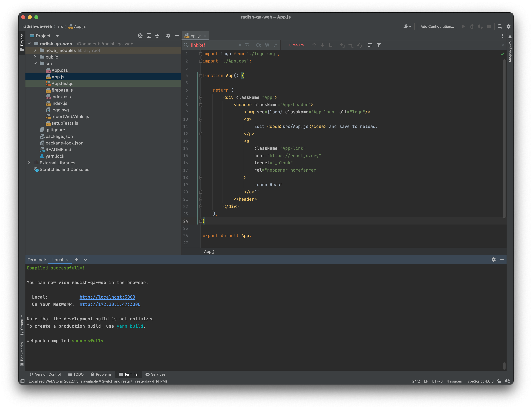Switch to the Problems tool window tab
This screenshot has height=409, width=532.
click(x=101, y=374)
